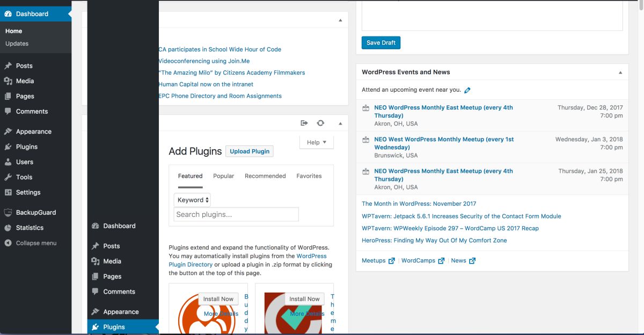The image size is (644, 335).
Task: Open the Statistics pie chart icon
Action: tap(8, 228)
